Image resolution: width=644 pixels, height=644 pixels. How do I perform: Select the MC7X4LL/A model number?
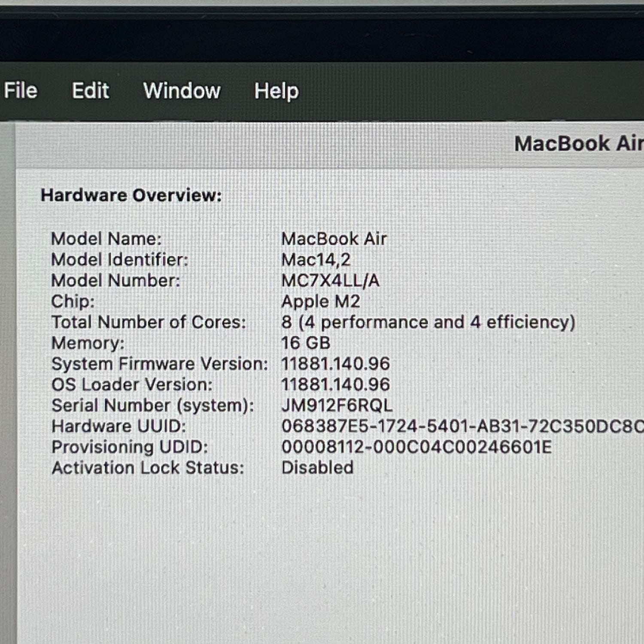pos(331,280)
